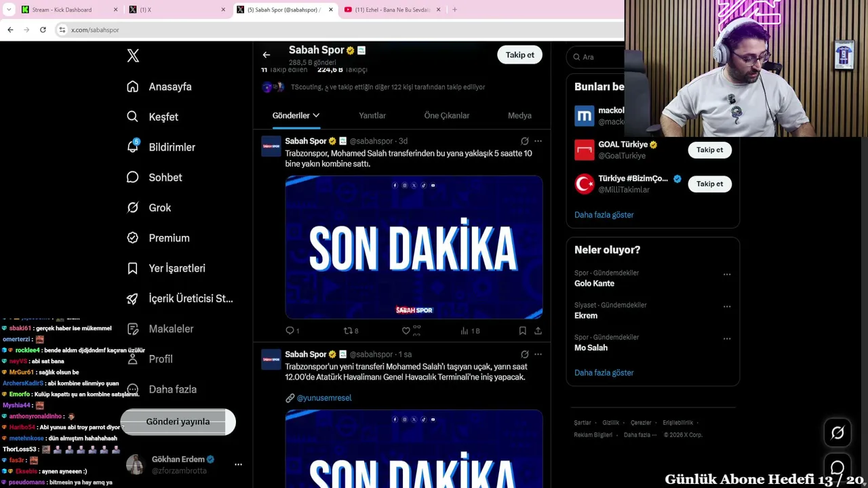Switch to the Yanıtlar tab
This screenshot has width=868, height=488.
372,115
